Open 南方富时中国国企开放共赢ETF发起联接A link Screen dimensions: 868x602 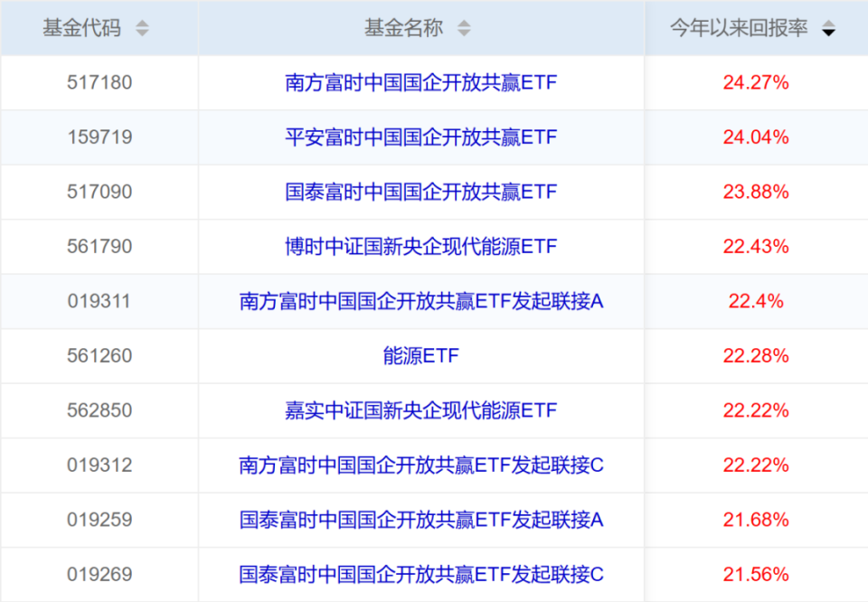click(420, 302)
